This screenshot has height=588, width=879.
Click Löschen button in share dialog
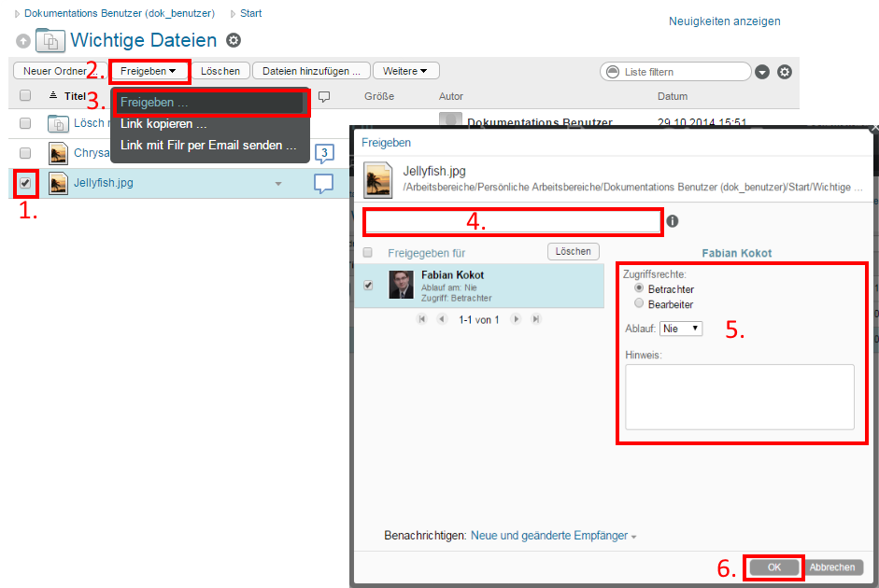[573, 251]
